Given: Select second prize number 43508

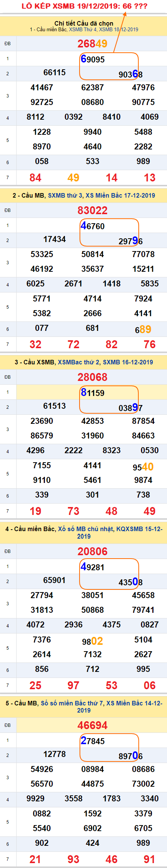Looking at the screenshot, I should pyautogui.click(x=130, y=582).
